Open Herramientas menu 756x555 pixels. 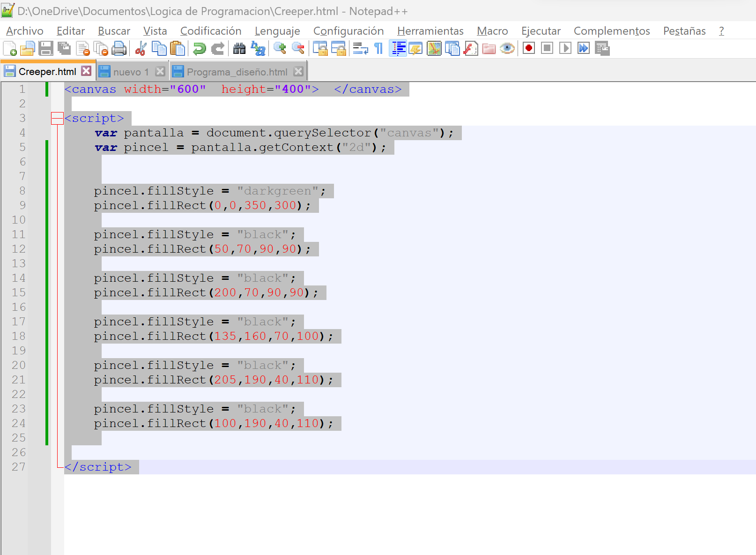tap(430, 31)
